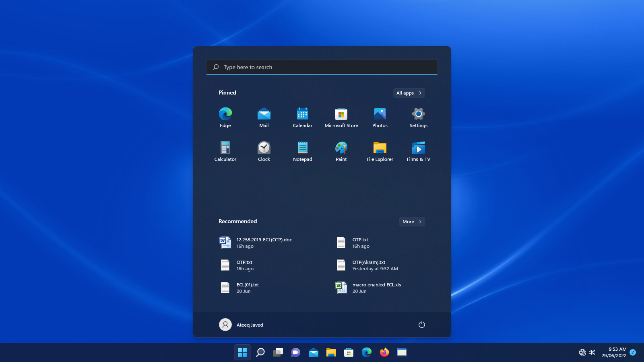644x362 pixels.
Task: Click the Start button on the taskbar
Action: coord(242,352)
